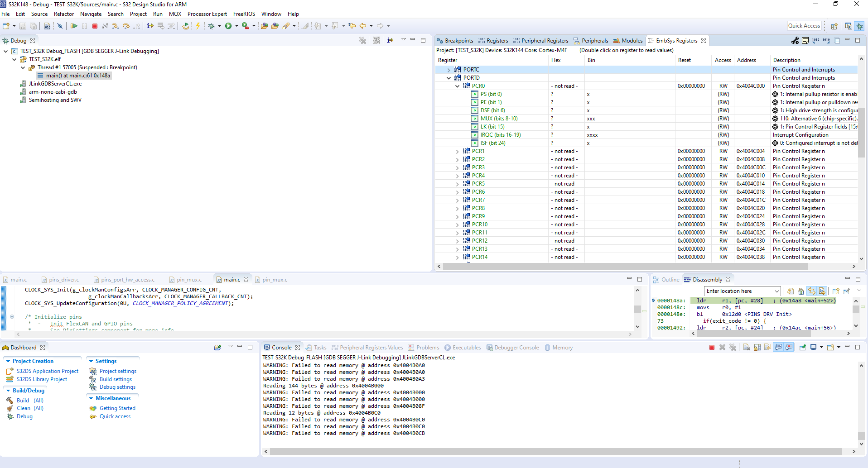The width and height of the screenshot is (868, 468).
Task: Click the home icon in Disassembly view
Action: click(x=801, y=291)
